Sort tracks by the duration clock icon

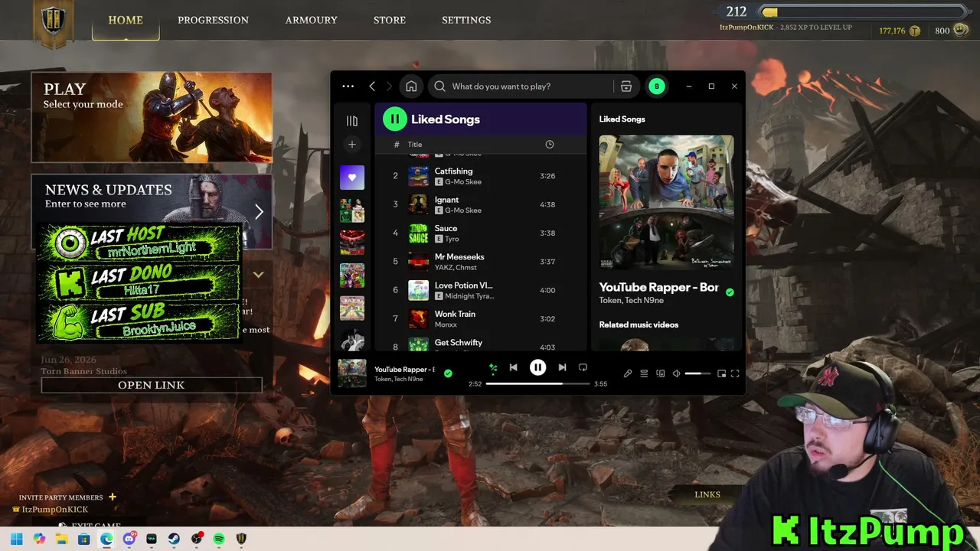click(549, 145)
